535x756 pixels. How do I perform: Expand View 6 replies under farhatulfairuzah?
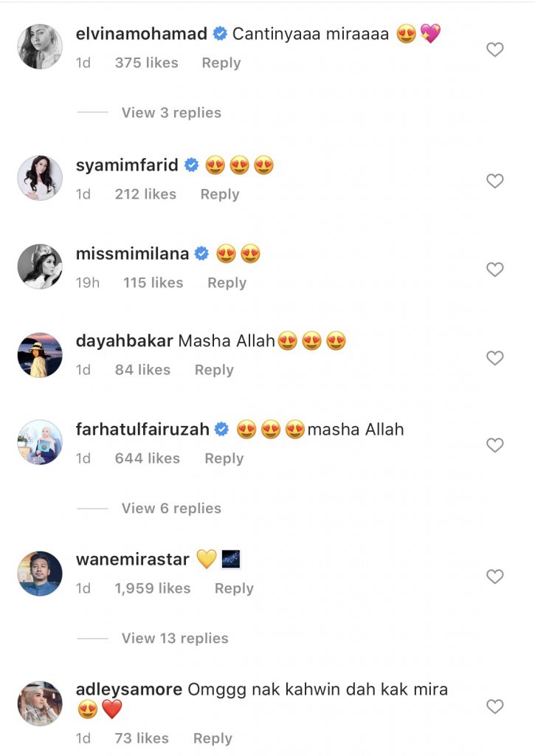pos(171,508)
